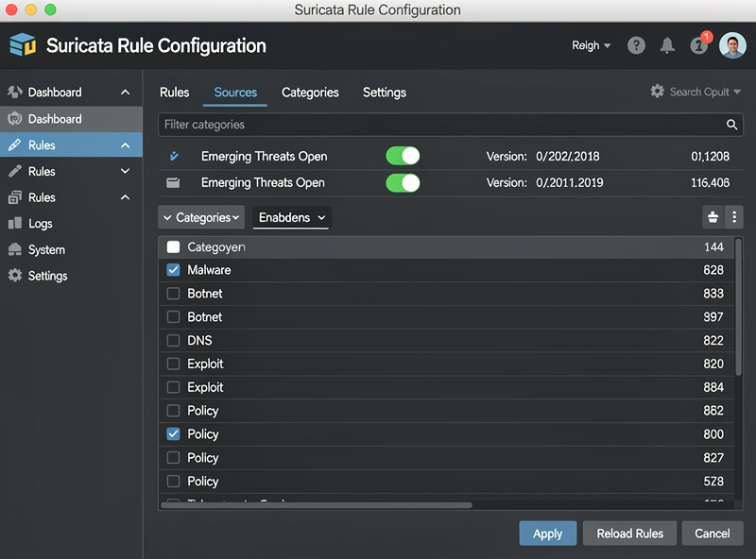Click the selected Dashboard circular icon in sidebar
The height and width of the screenshot is (559, 756).
(15, 119)
